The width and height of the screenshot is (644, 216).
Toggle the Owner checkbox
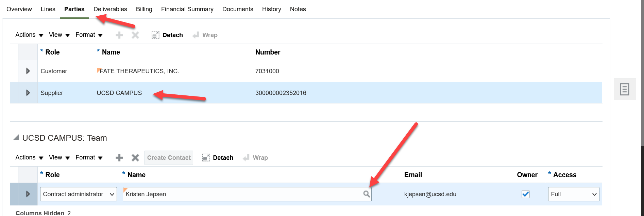click(526, 194)
